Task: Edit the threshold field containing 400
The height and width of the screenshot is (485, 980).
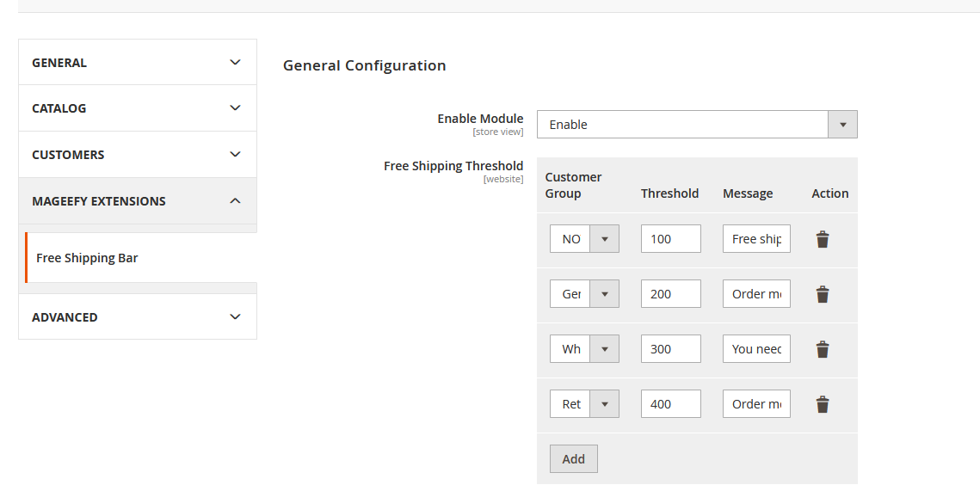Action: pos(670,404)
